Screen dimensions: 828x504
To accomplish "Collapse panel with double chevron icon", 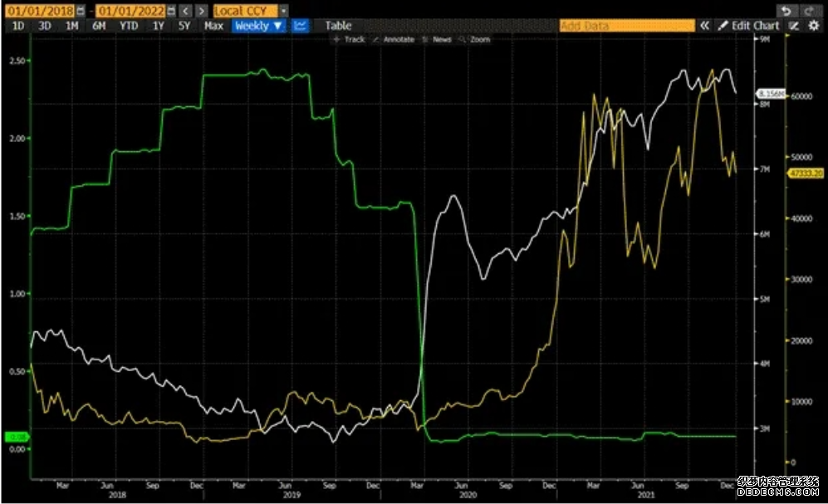I will (704, 26).
